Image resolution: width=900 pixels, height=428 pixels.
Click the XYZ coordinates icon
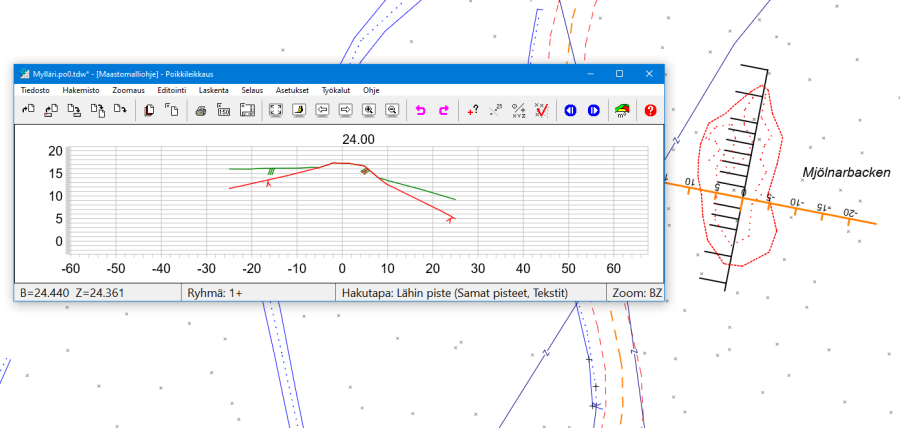click(518, 110)
